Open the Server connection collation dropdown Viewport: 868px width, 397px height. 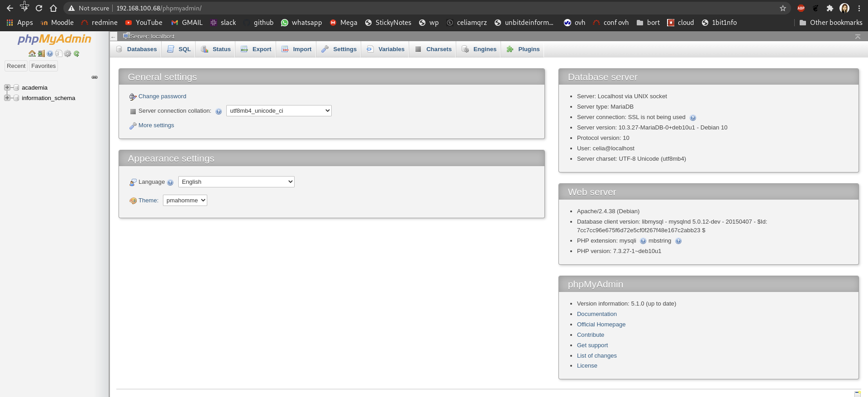(x=279, y=111)
